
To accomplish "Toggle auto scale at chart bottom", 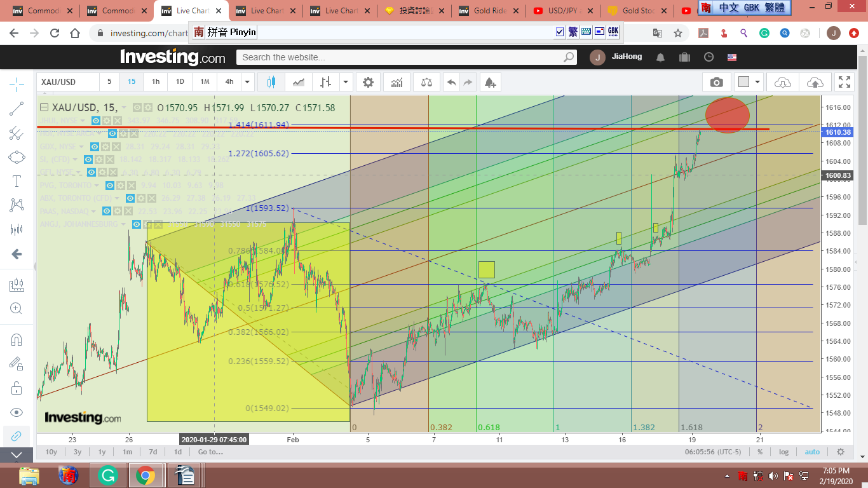I will (x=811, y=452).
